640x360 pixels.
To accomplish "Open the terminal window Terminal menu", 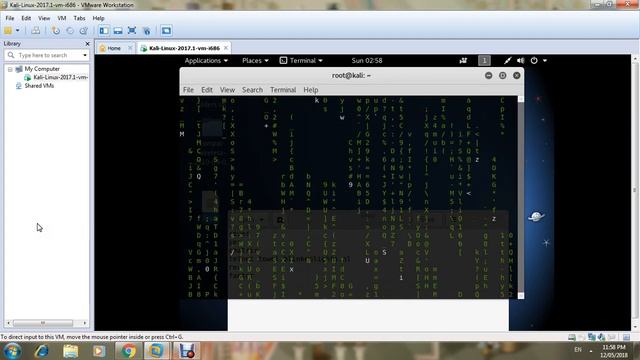I will click(283, 90).
